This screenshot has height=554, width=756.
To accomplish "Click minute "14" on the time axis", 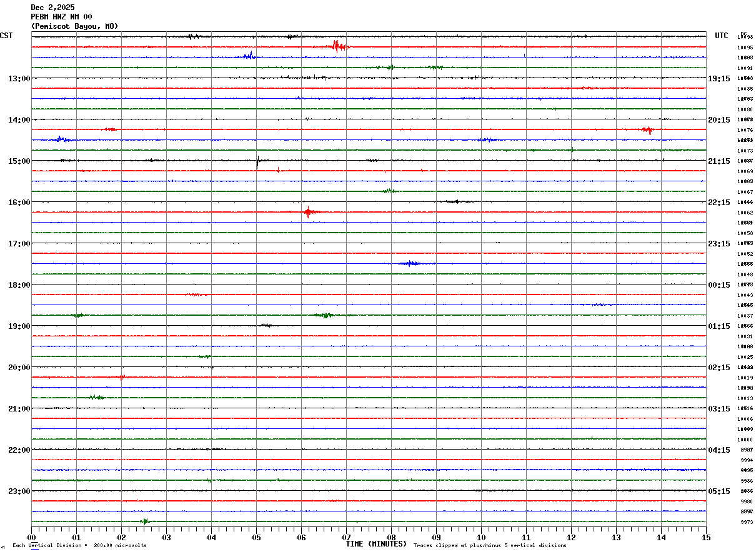I will tap(661, 537).
